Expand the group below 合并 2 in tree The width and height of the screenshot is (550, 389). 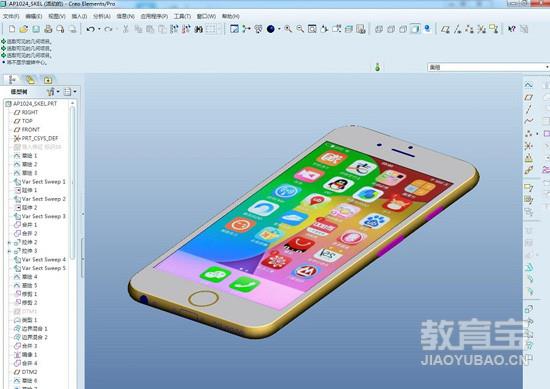coord(9,242)
